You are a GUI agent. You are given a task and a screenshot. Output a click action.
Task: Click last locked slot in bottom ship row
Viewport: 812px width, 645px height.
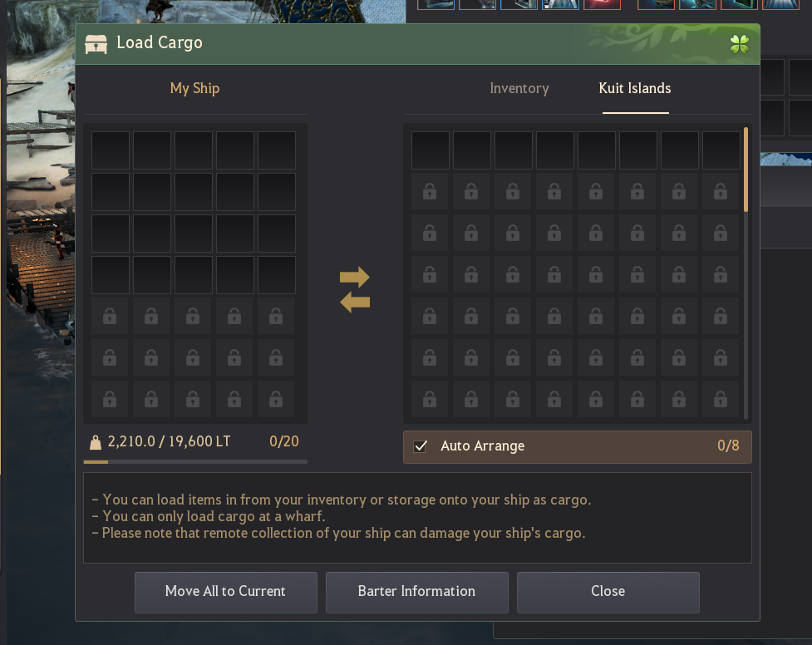[x=276, y=399]
